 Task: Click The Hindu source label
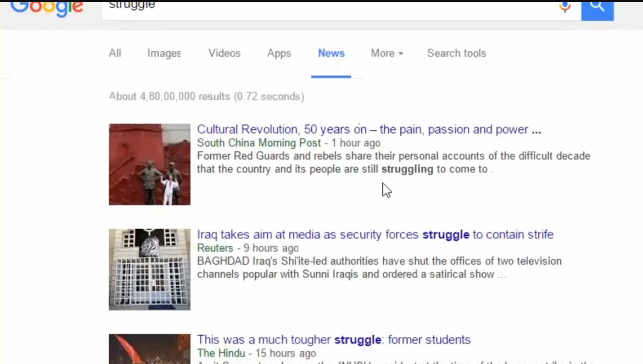click(x=221, y=353)
